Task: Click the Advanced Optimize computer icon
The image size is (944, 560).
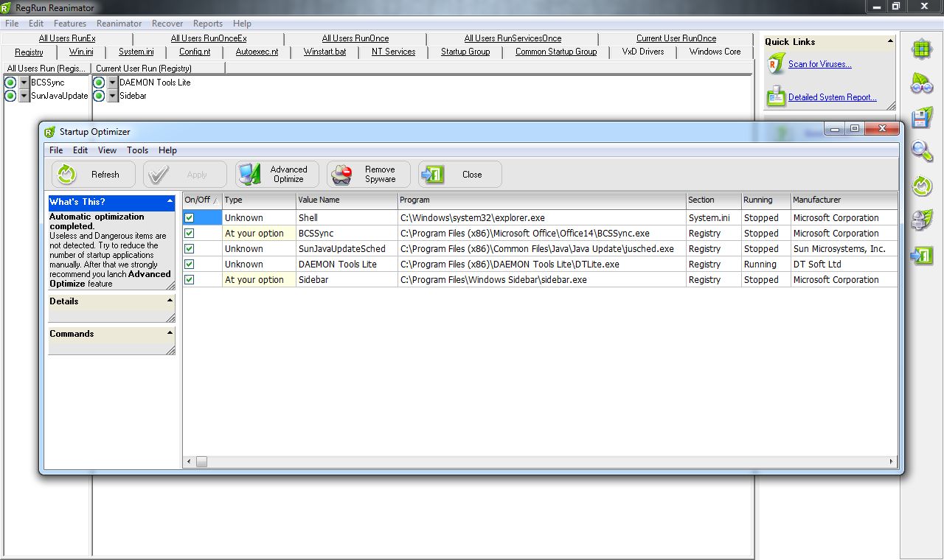Action: click(250, 175)
